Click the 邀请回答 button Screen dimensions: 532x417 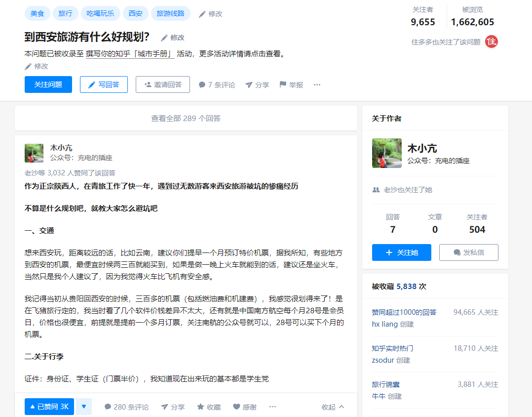point(163,84)
